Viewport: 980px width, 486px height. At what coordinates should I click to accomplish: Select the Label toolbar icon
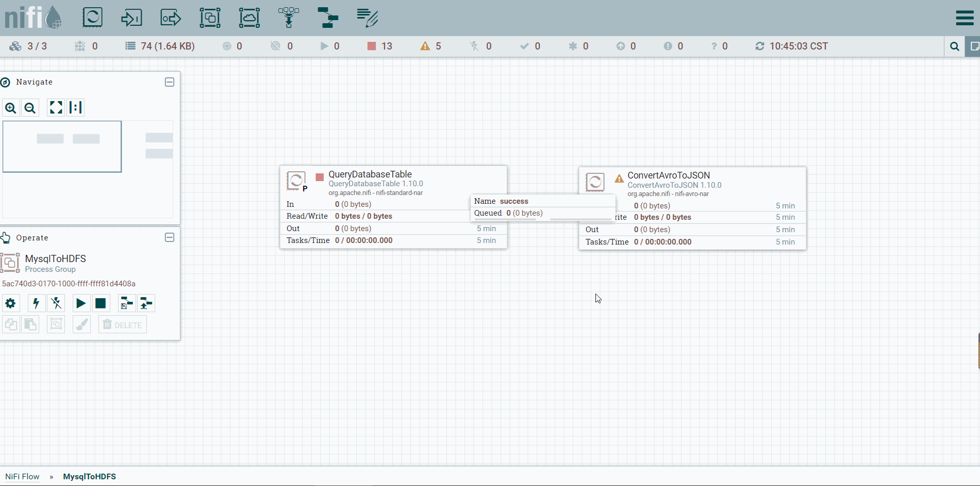coord(367,18)
